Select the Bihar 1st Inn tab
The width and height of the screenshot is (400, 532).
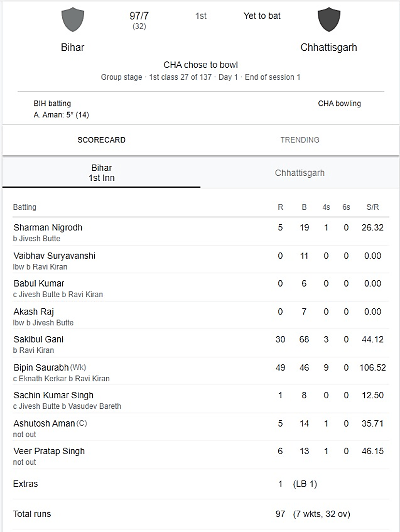pyautogui.click(x=101, y=173)
